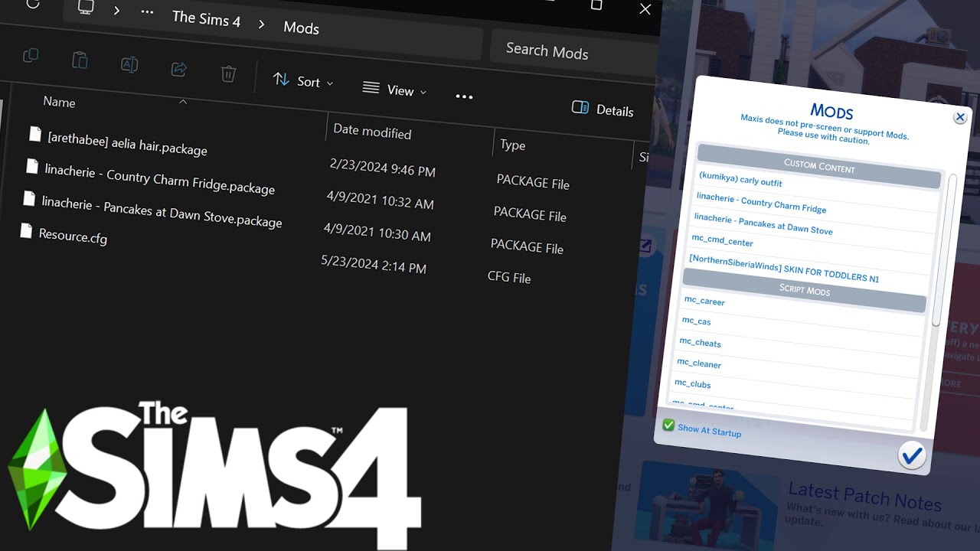Confirm Mods dialog with checkmark button
The image size is (980, 551).
(911, 456)
